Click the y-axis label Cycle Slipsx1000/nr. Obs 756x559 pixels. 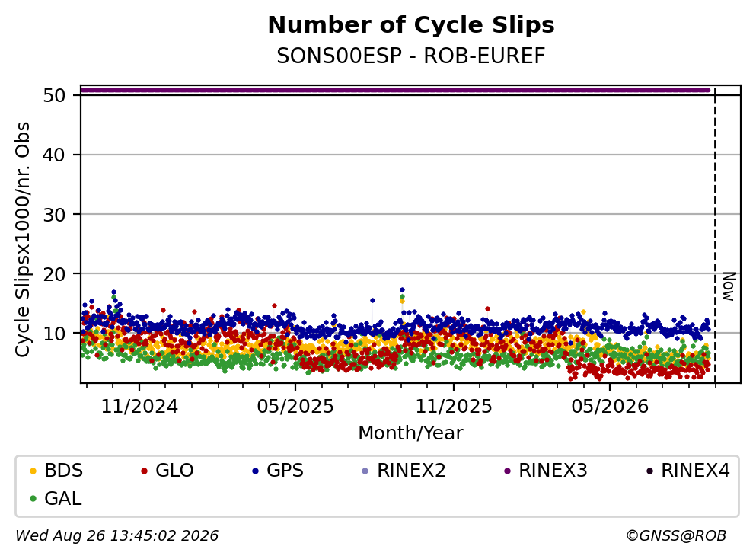(x=23, y=240)
